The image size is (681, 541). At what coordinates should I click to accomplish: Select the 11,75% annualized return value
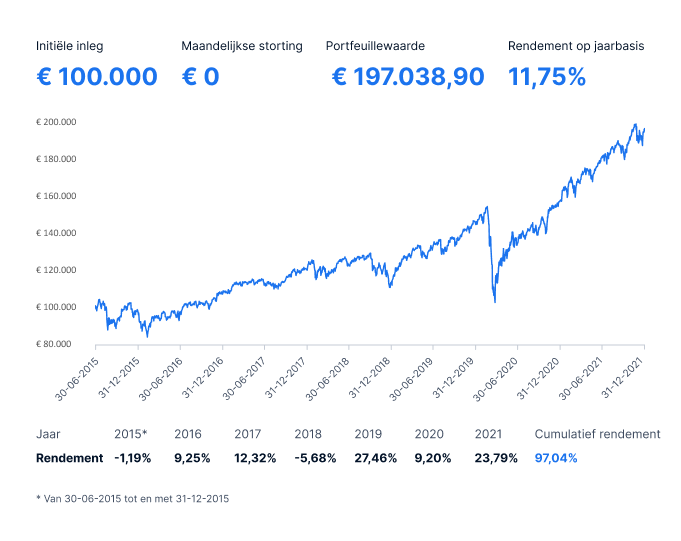tap(547, 77)
